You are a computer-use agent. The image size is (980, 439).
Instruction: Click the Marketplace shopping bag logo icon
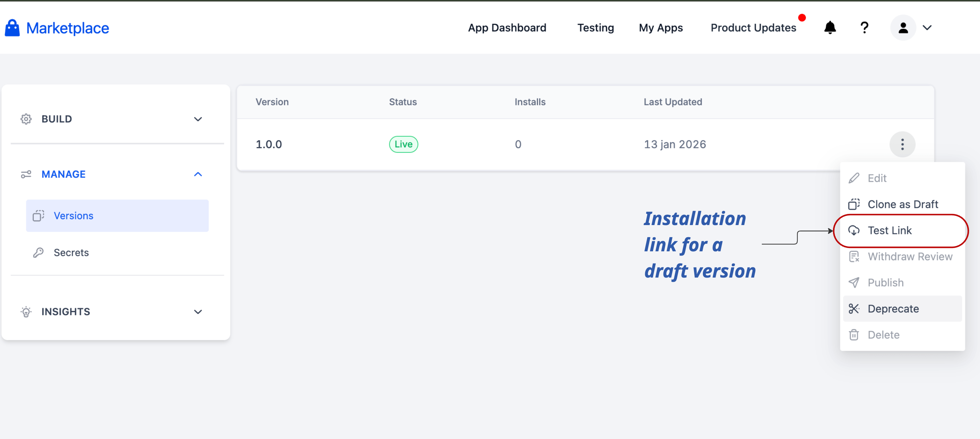pyautogui.click(x=12, y=28)
